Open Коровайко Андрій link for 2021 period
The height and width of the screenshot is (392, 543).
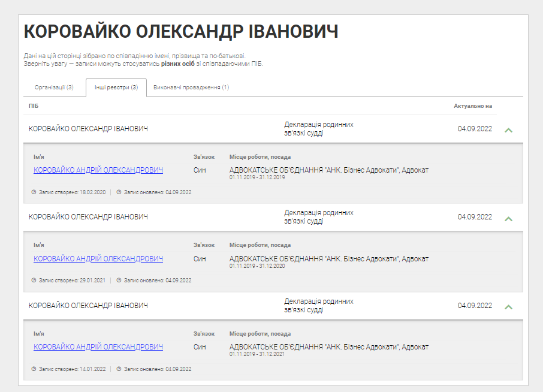point(98,347)
